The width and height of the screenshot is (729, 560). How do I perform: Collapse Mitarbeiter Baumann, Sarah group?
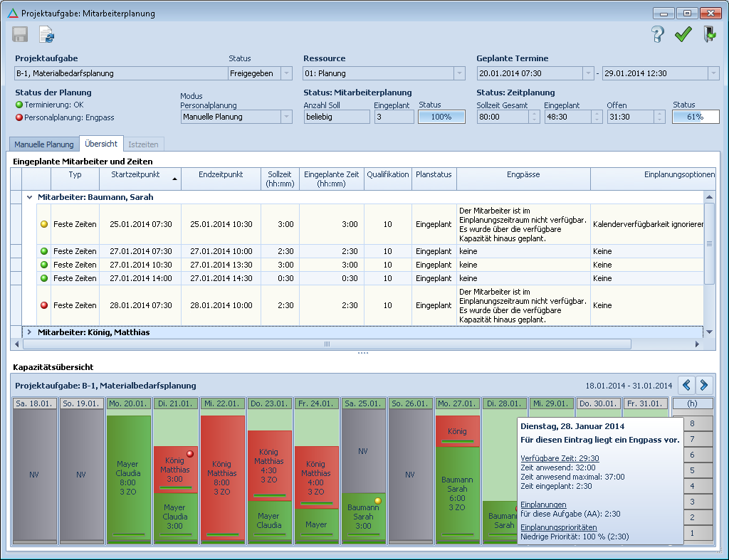(x=29, y=197)
